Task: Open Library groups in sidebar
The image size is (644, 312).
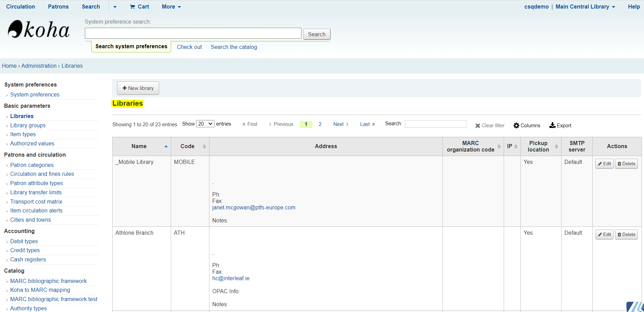Action: coord(28,126)
